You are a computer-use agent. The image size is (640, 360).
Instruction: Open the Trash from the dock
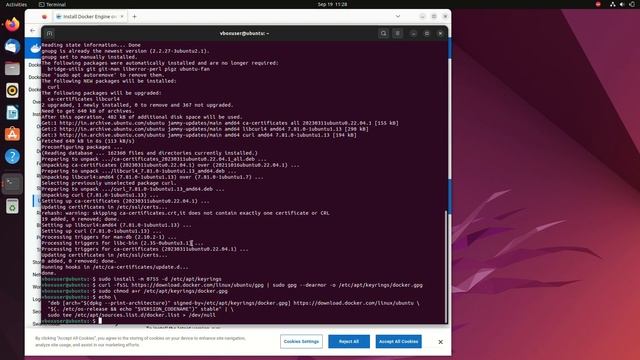(x=12, y=206)
